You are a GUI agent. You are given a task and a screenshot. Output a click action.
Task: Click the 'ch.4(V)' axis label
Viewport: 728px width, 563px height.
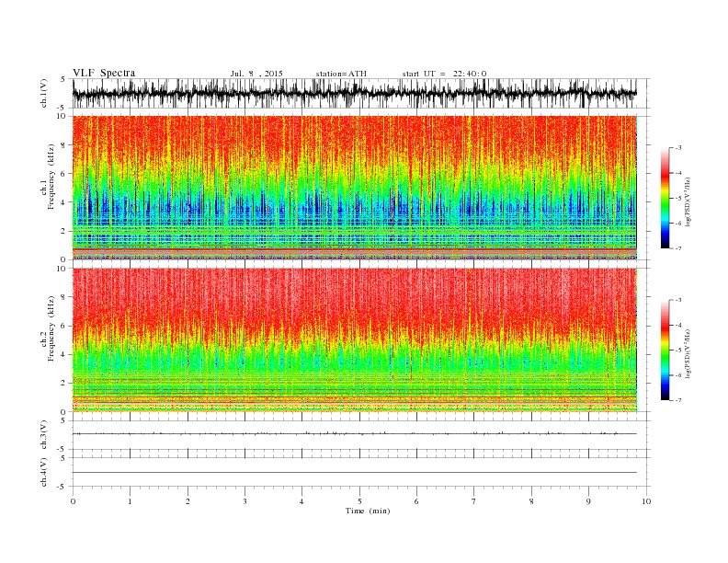click(44, 472)
